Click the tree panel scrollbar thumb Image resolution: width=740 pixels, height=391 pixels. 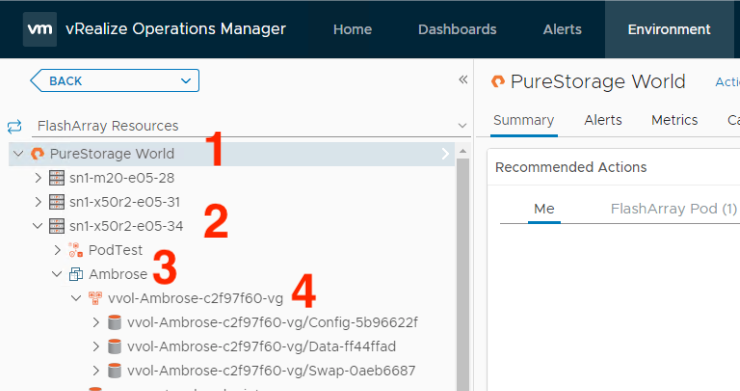pyautogui.click(x=463, y=274)
